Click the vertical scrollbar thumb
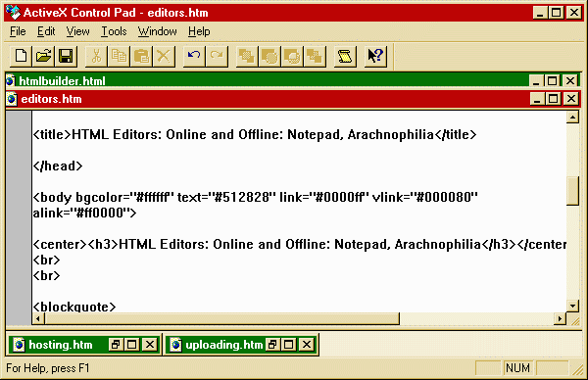The height and width of the screenshot is (380, 588). coord(572,191)
